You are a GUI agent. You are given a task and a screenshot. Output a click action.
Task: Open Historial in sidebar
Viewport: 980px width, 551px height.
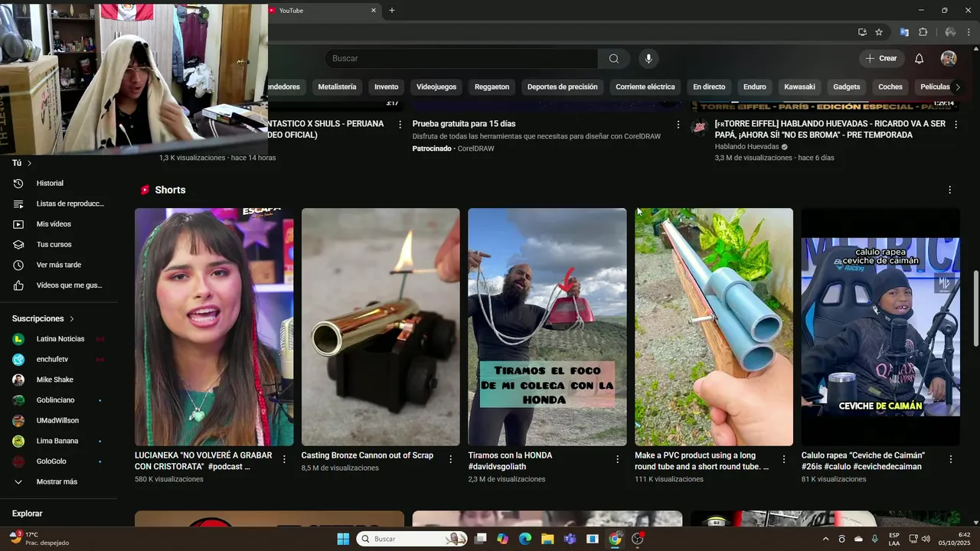point(60,184)
